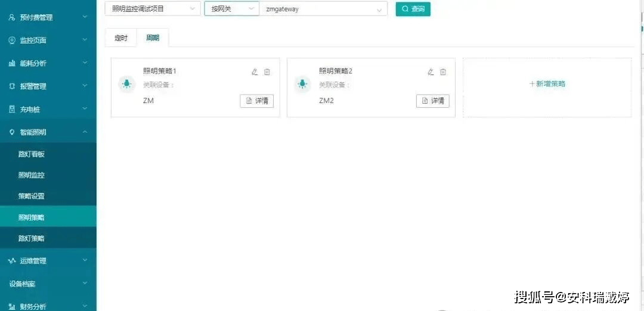Click the 查询 search button
The height and width of the screenshot is (311, 644).
click(413, 8)
